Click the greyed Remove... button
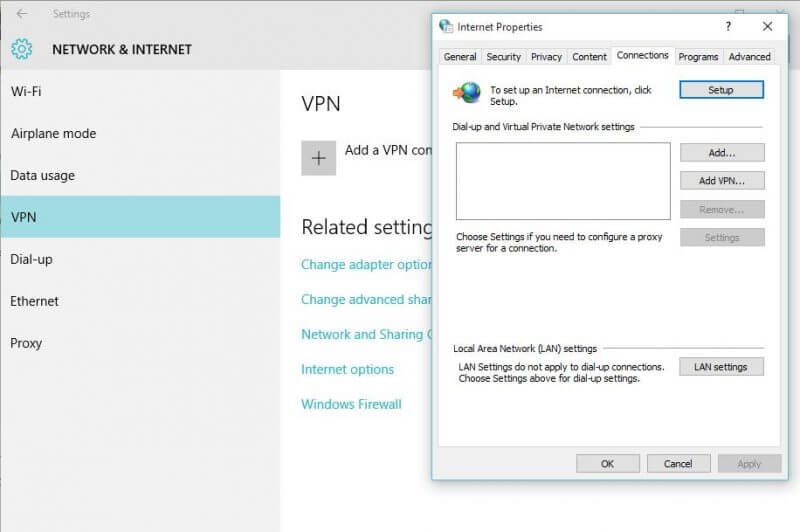800x532 pixels. [722, 209]
